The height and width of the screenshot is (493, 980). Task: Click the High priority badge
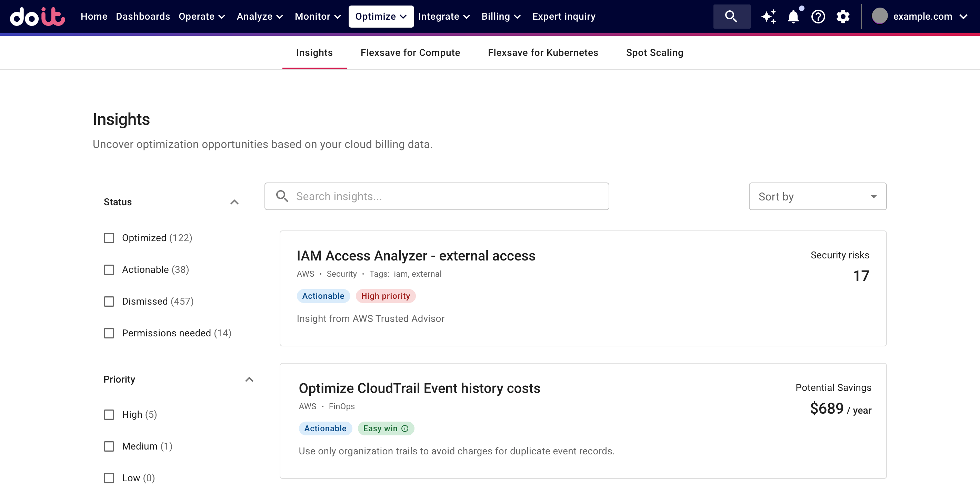coord(386,296)
